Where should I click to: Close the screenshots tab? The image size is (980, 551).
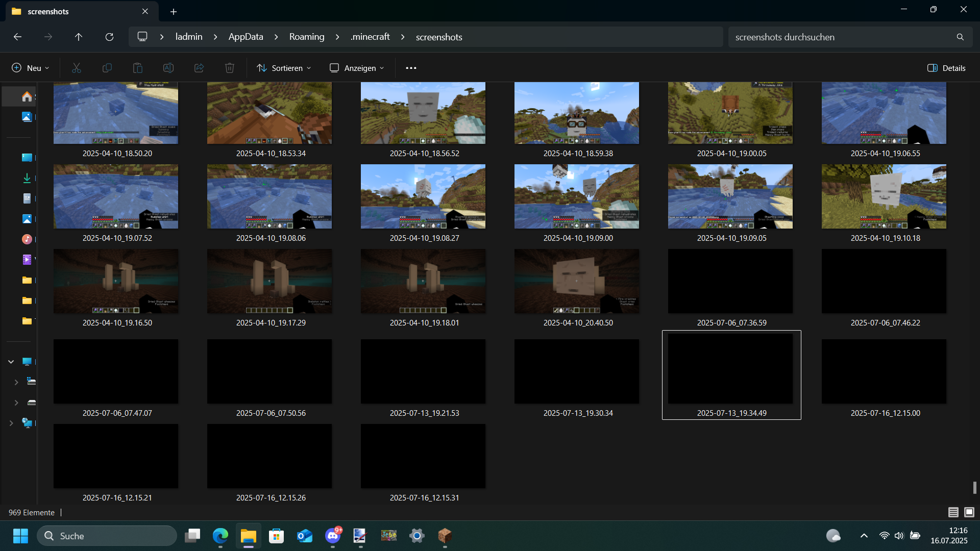click(x=145, y=11)
